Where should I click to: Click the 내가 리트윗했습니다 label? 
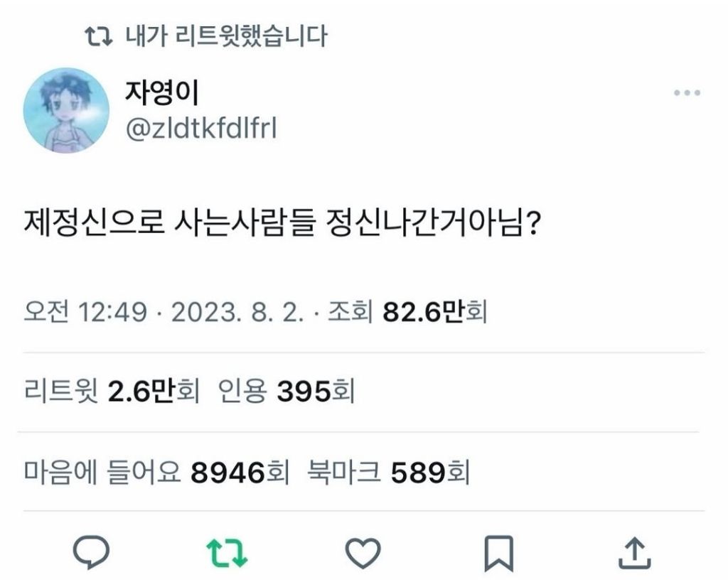click(x=227, y=37)
